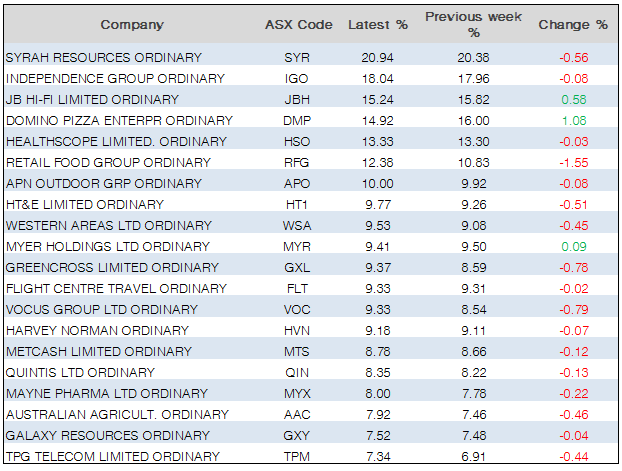Click the HARVEY NORMAN ORDINARY company name
Viewport: 622px width, 471px height.
(x=97, y=331)
